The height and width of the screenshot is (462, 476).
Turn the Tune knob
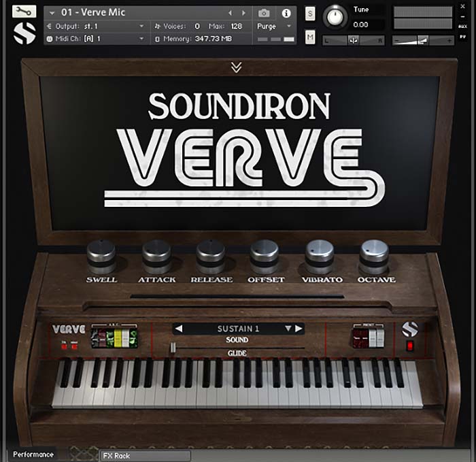[x=335, y=17]
